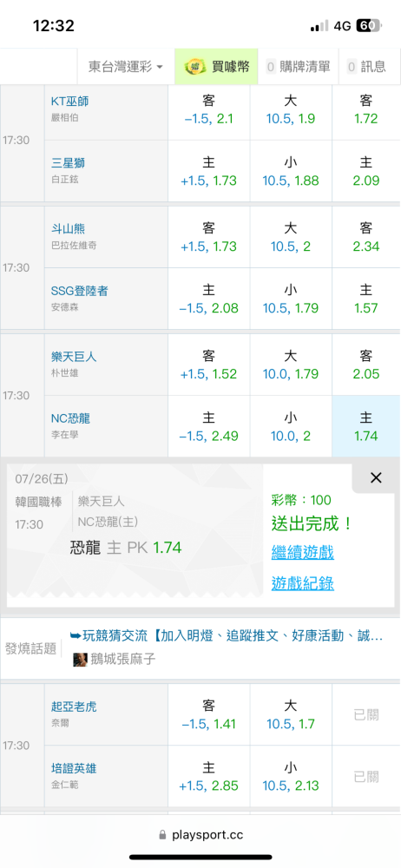The height and width of the screenshot is (868, 401).
Task: Open the 三星獅 team link
Action: [68, 163]
